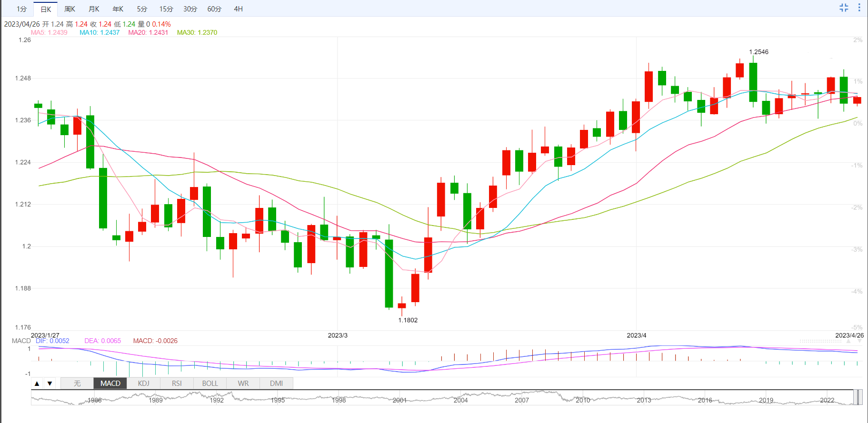Click the black up arrow beside indicator tabs
Viewport: 868px width, 423px height.
37,384
